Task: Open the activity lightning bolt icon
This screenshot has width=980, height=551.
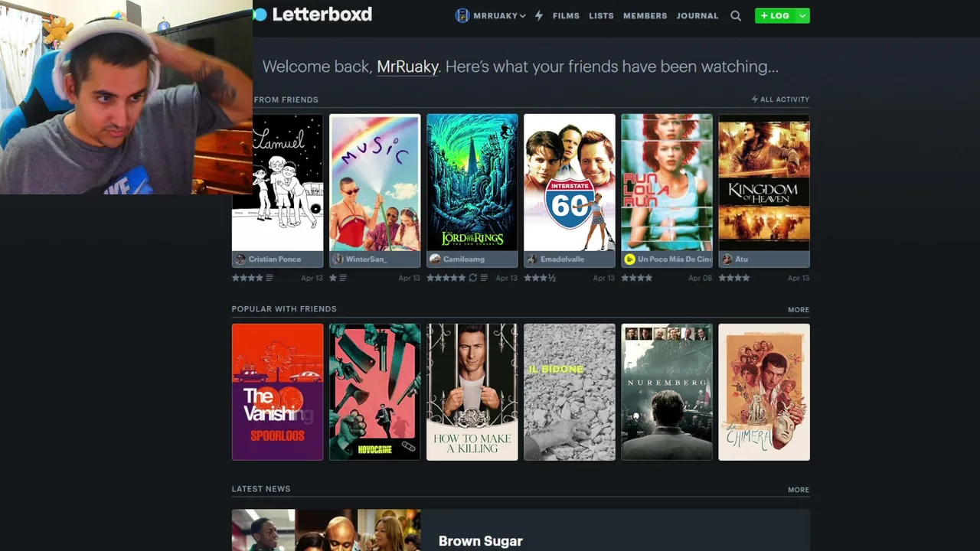Action: tap(539, 15)
